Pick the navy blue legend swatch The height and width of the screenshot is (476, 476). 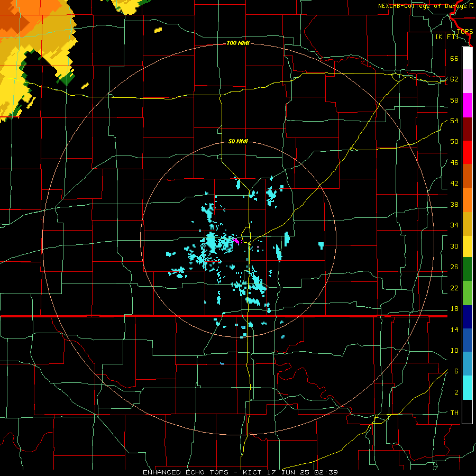[x=467, y=317]
